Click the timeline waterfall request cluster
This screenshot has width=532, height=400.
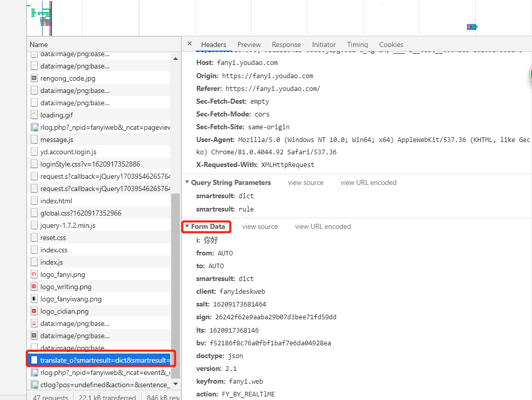[41, 18]
